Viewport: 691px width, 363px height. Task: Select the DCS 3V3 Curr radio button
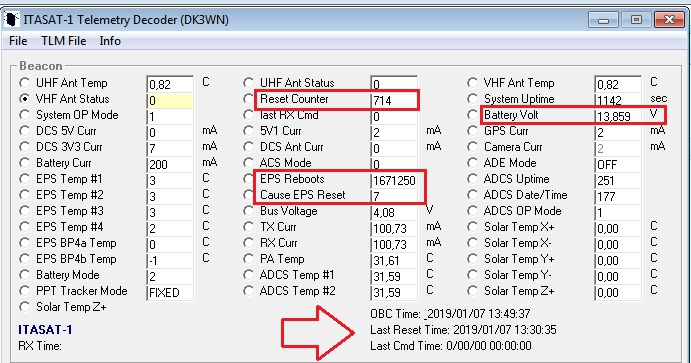pos(25,147)
